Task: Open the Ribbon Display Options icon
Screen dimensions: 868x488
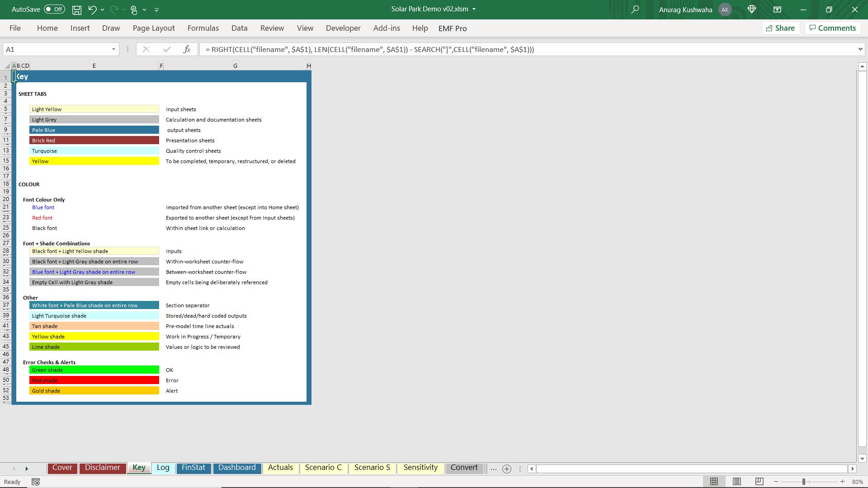Action: (x=777, y=9)
